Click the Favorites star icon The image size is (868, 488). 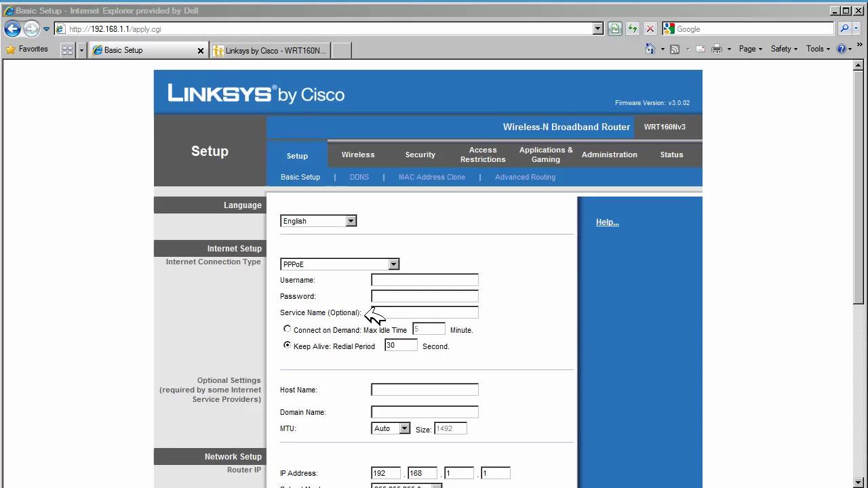coord(11,49)
